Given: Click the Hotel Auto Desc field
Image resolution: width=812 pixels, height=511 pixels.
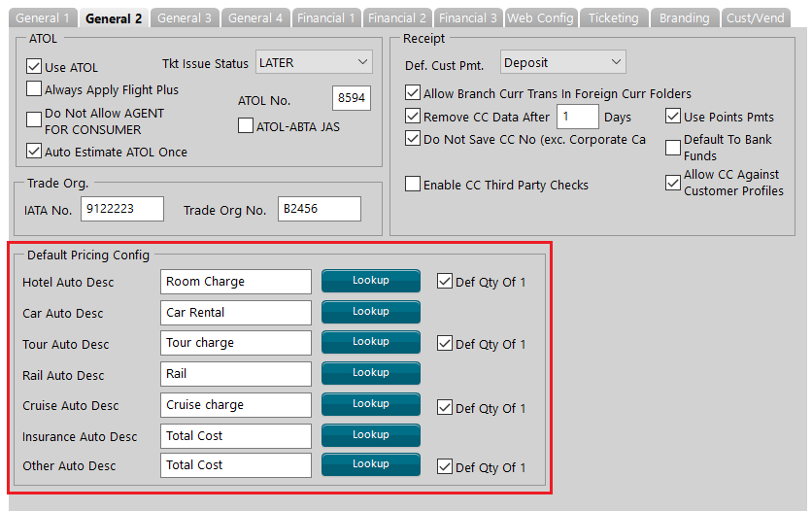Looking at the screenshot, I should click(236, 282).
